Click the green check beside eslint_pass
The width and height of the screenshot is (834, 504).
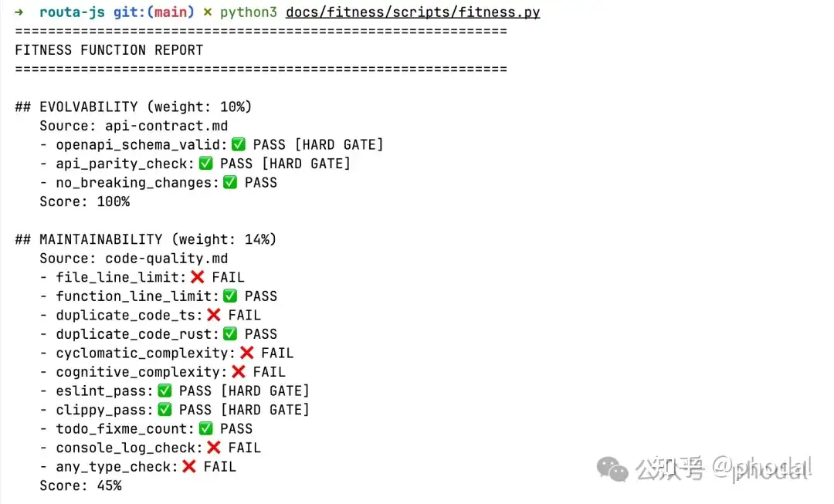point(165,391)
